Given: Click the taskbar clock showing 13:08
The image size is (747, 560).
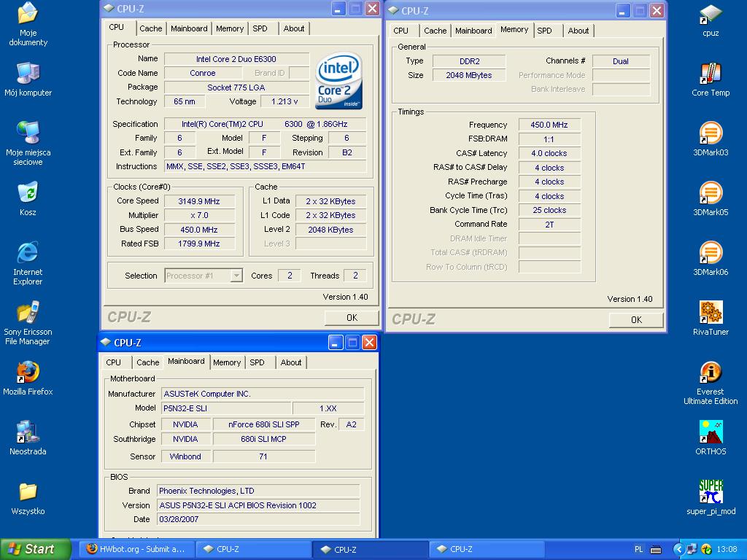Looking at the screenshot, I should tap(727, 550).
